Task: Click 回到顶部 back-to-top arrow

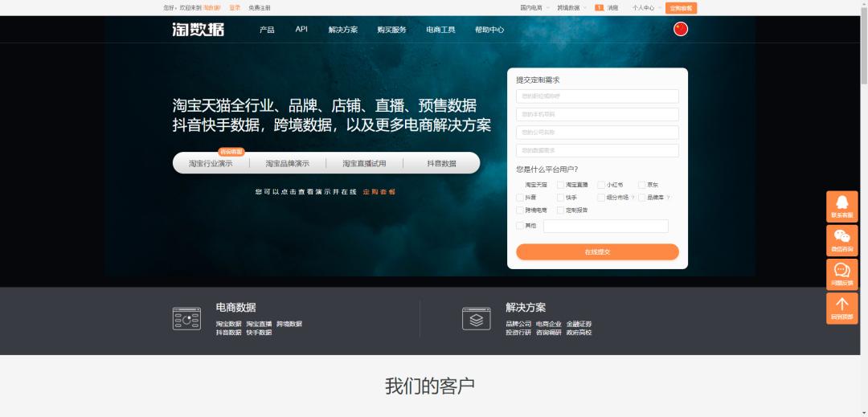Action: coord(842,308)
